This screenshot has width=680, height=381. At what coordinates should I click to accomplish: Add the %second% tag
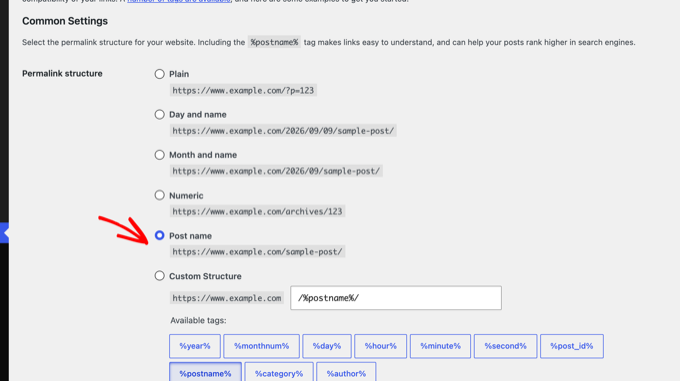505,346
